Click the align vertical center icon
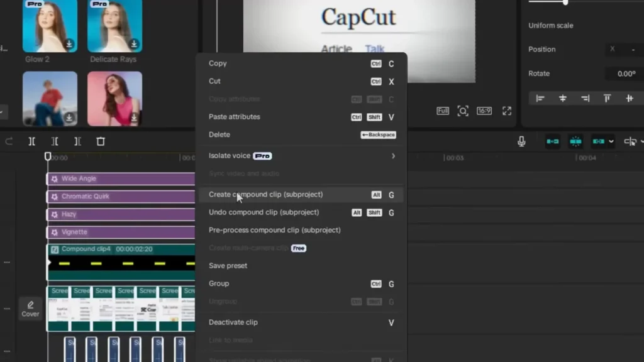The height and width of the screenshot is (362, 644). (x=629, y=98)
